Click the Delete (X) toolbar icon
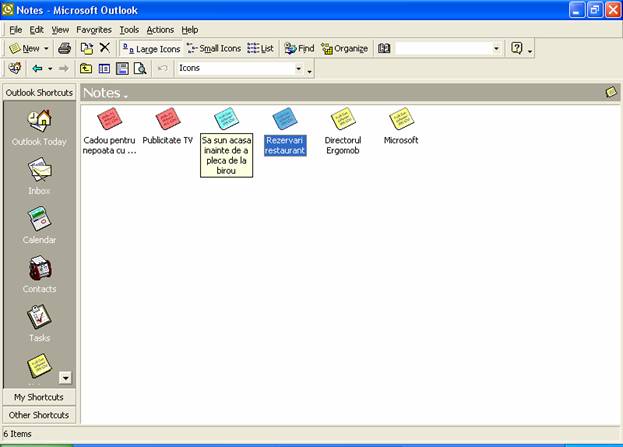This screenshot has width=623, height=447. click(104, 48)
